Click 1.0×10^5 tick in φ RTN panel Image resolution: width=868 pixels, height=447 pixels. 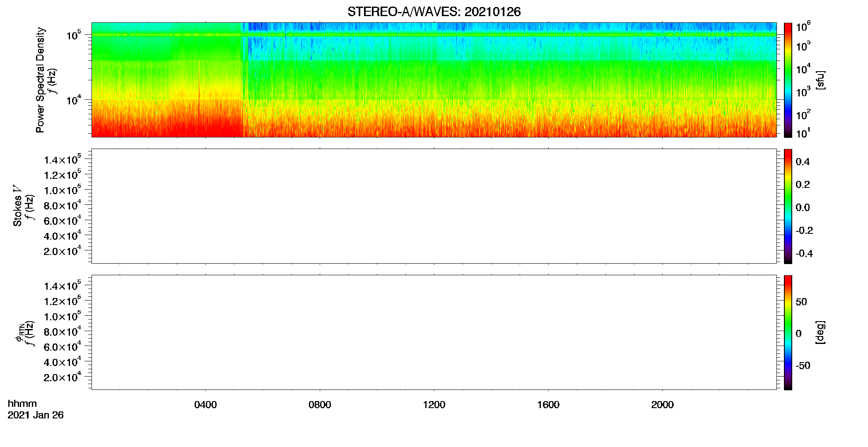(63, 316)
